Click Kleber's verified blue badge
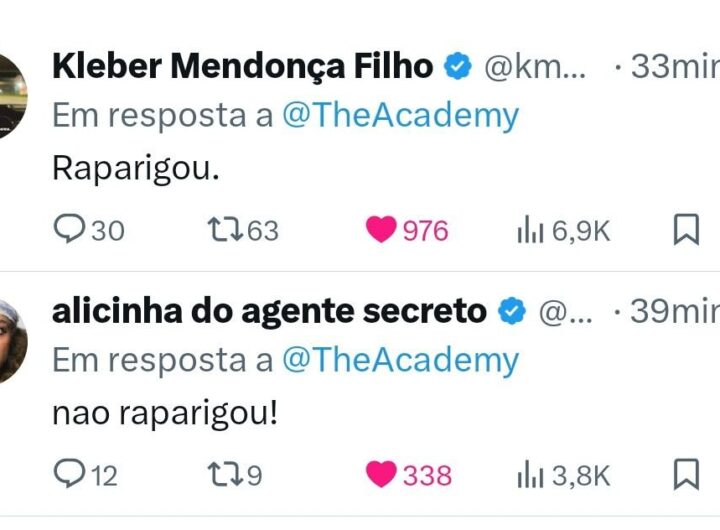Image resolution: width=720 pixels, height=530 pixels. click(x=458, y=66)
